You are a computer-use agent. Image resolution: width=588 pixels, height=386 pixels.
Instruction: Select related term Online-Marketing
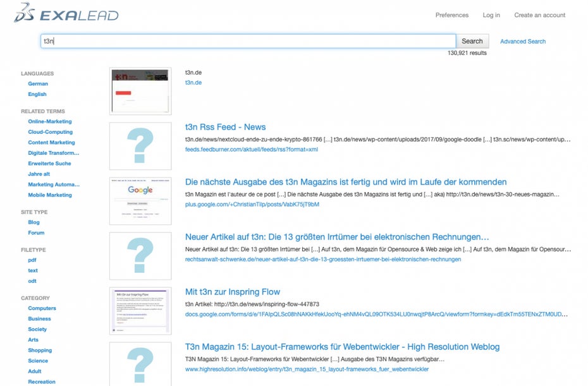pos(50,121)
